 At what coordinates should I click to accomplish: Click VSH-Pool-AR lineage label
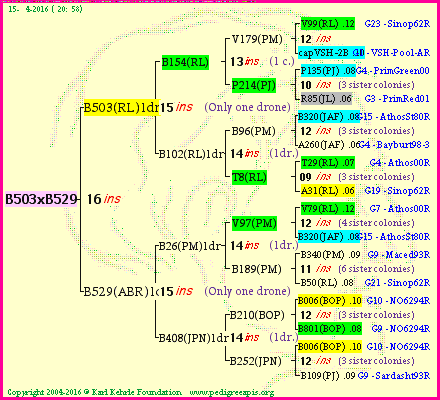click(400, 53)
